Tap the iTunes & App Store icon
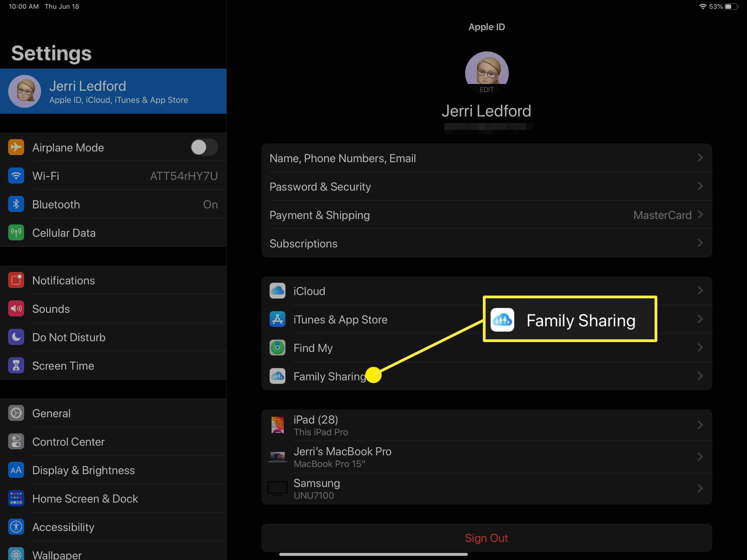Screen dimensions: 747x560 point(277,319)
